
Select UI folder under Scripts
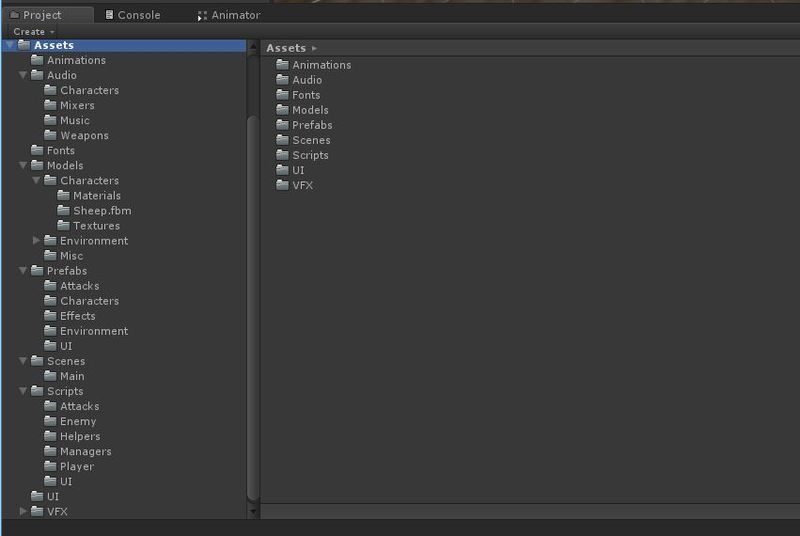66,481
